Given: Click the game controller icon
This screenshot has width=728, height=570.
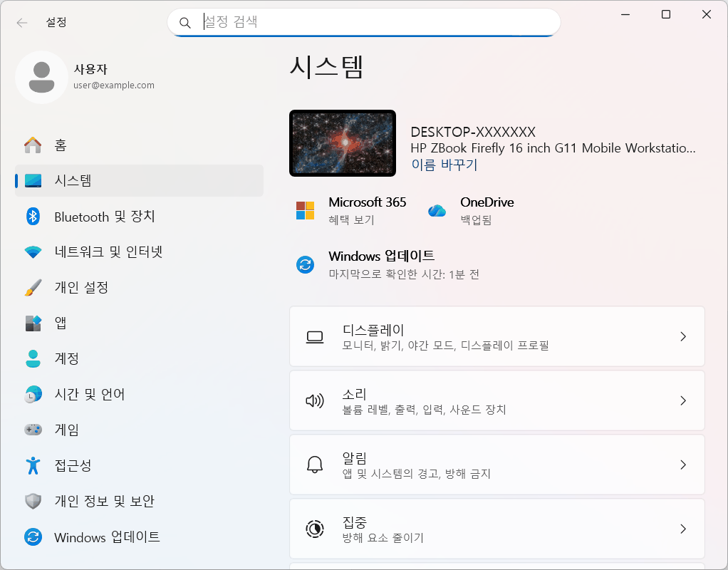Looking at the screenshot, I should pos(33,430).
